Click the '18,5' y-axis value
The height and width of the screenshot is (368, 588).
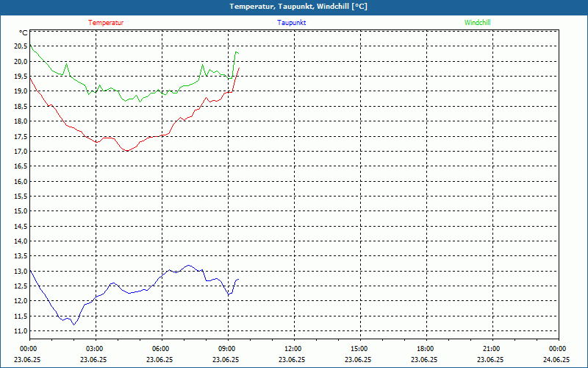[21, 106]
